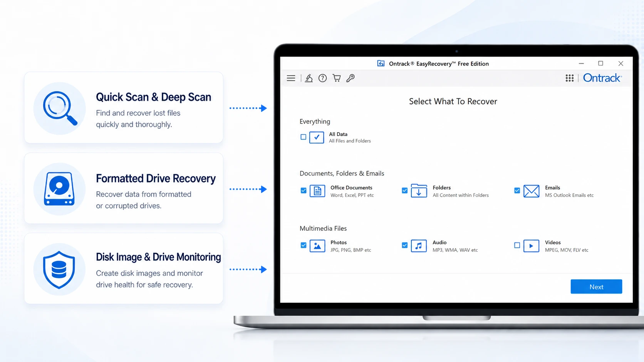The image size is (644, 362).
Task: Enable the Videos checkbox
Action: 517,245
